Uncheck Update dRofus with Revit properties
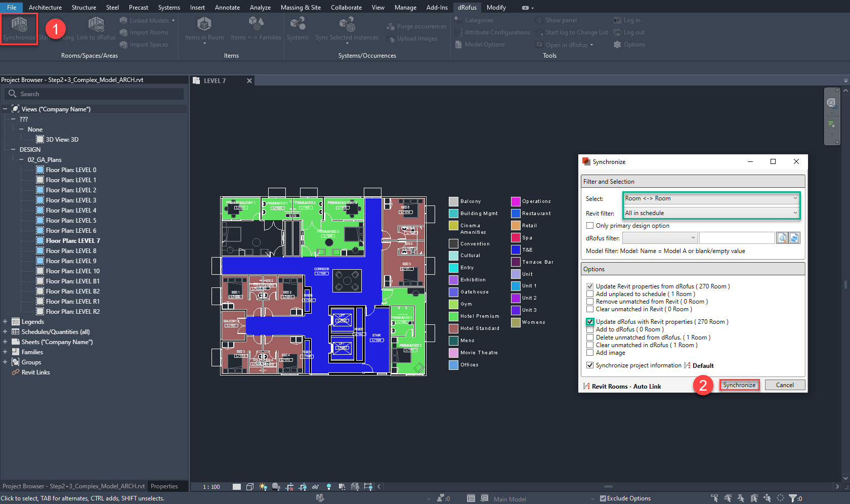Image resolution: width=850 pixels, height=504 pixels. tap(590, 321)
